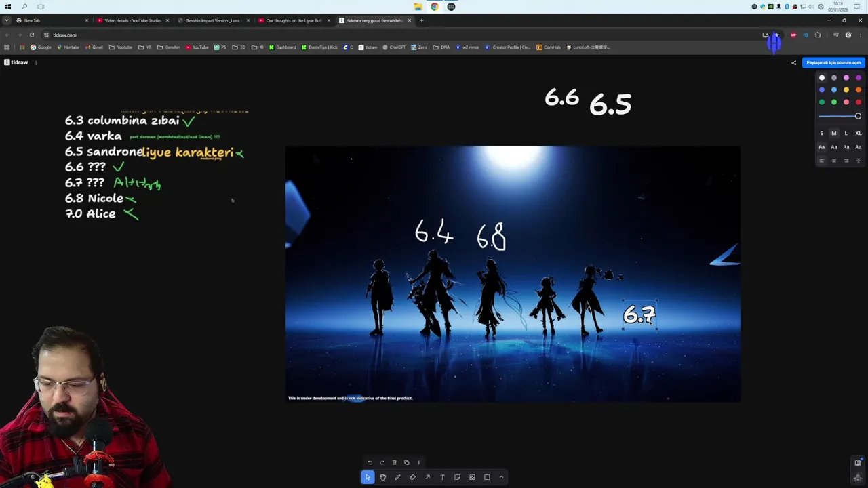Image resolution: width=868 pixels, height=488 pixels.
Task: Set text alignment to left
Action: click(822, 161)
